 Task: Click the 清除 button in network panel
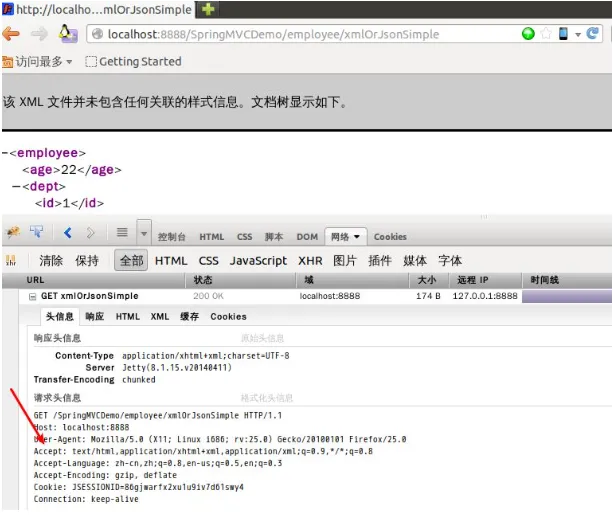coord(51,261)
